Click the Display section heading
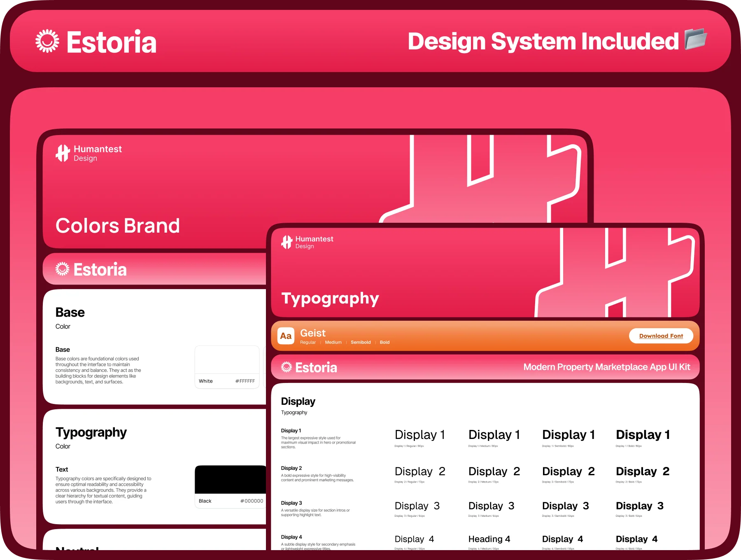The width and height of the screenshot is (741, 560). pyautogui.click(x=298, y=401)
